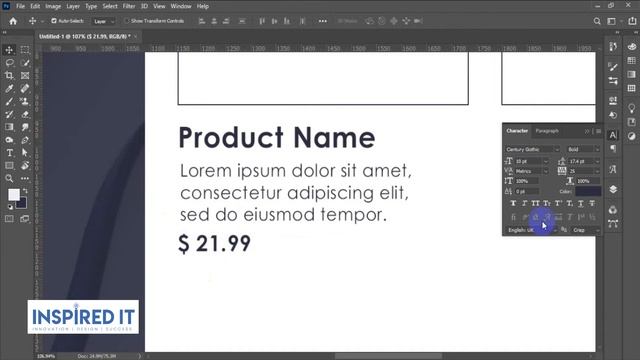Switch to the Paragraph tab
Viewport: 640px width, 360px height.
(547, 131)
